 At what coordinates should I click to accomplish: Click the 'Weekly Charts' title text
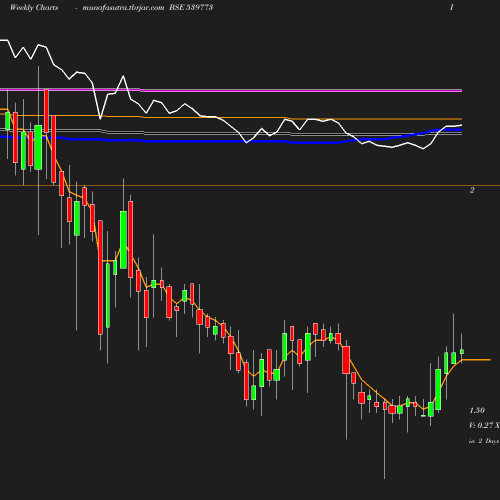pos(34,8)
